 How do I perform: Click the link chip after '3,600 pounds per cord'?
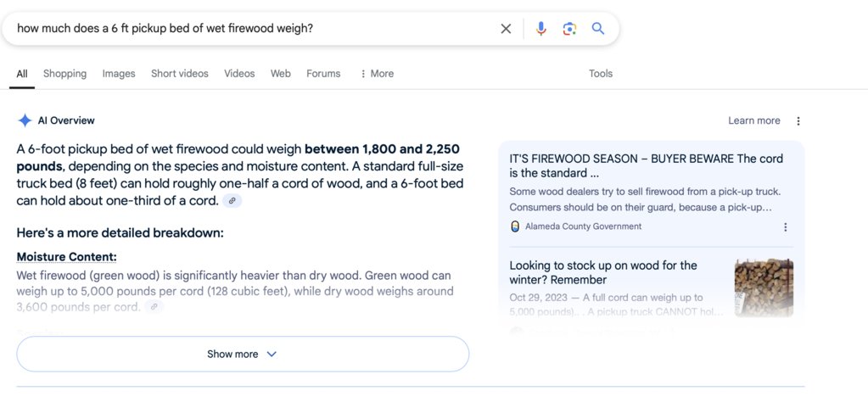[154, 306]
